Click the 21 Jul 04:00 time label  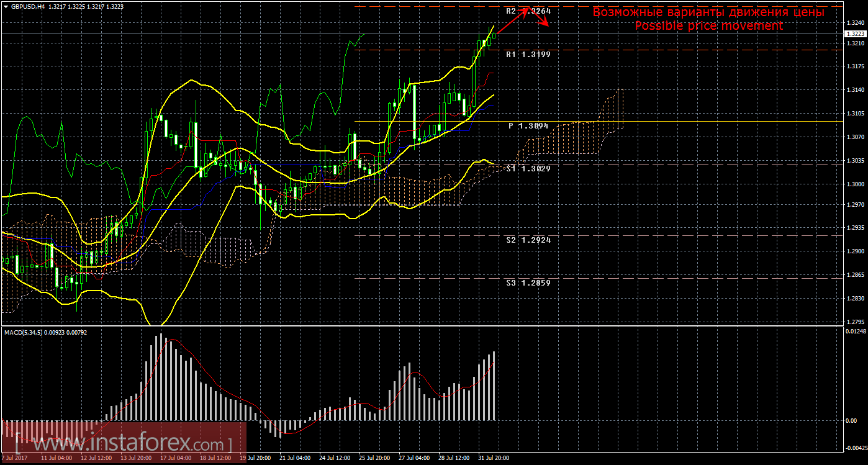pyautogui.click(x=294, y=458)
